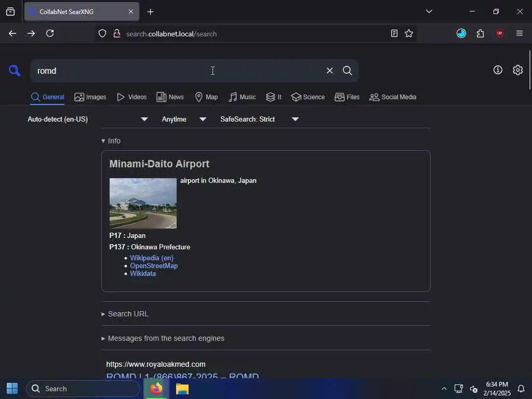Switch to the Music category
Viewport: 532px width, 399px height.
click(x=242, y=97)
